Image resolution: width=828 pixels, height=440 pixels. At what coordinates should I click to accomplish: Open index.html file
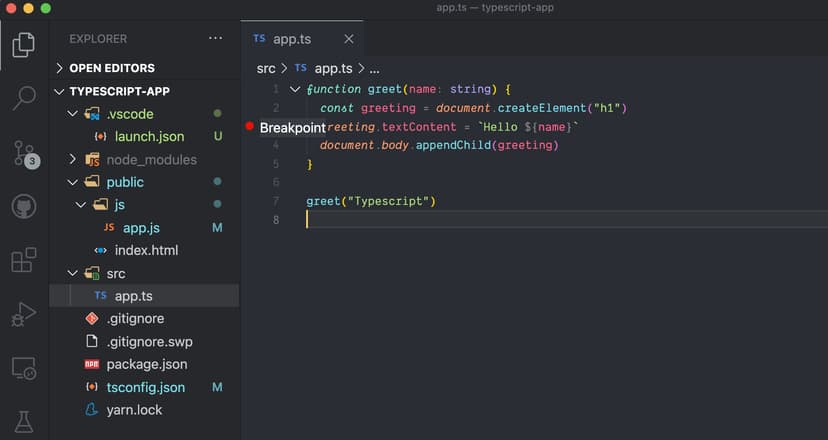tap(144, 250)
